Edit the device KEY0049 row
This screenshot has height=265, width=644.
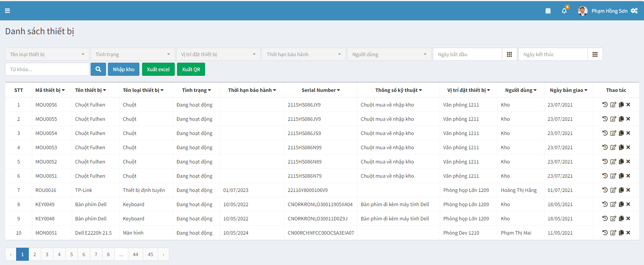pos(613,204)
